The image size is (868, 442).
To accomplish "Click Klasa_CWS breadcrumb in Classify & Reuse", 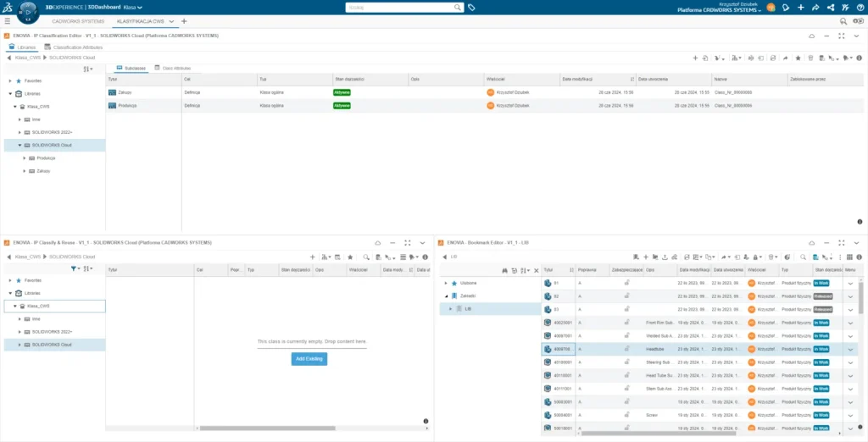I will [x=28, y=257].
